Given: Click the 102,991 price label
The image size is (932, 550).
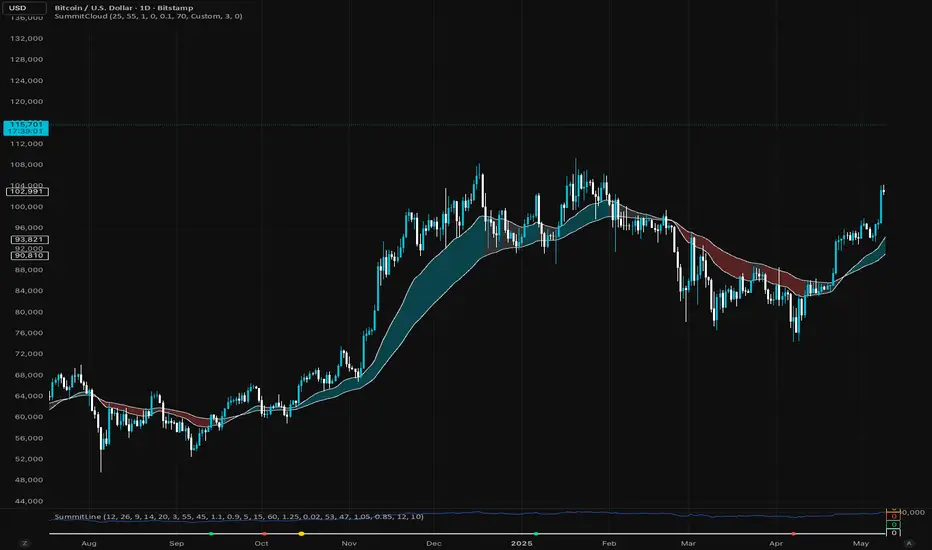Looking at the screenshot, I should [27, 191].
